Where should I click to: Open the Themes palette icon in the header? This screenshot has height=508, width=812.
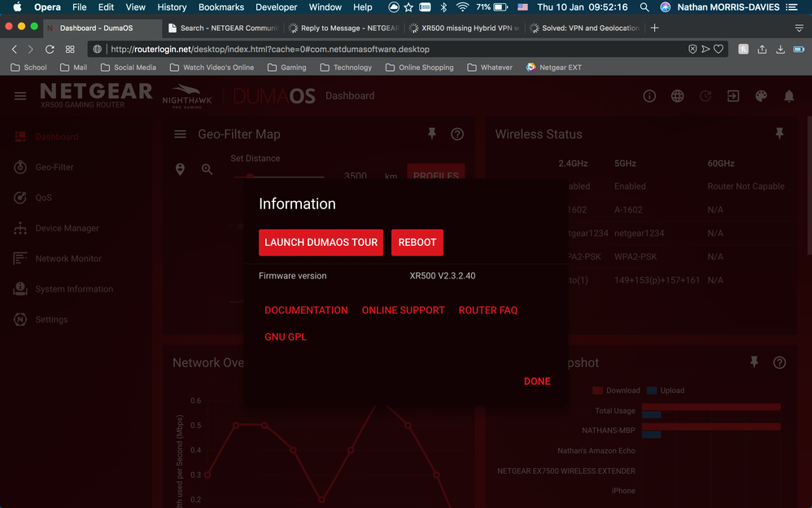(x=761, y=96)
